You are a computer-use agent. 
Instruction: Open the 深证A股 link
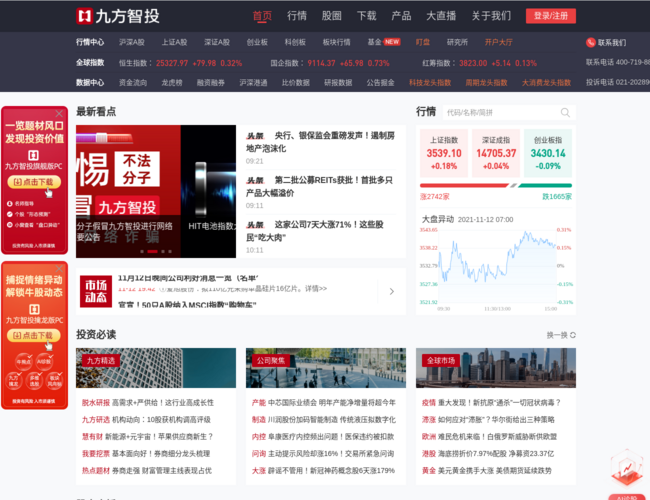click(x=217, y=42)
